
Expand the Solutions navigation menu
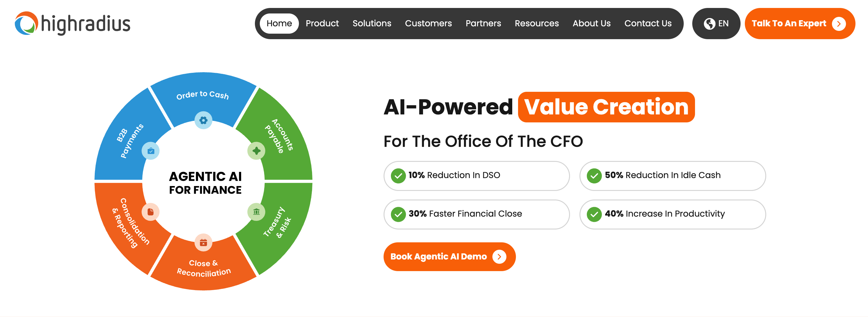tap(372, 23)
